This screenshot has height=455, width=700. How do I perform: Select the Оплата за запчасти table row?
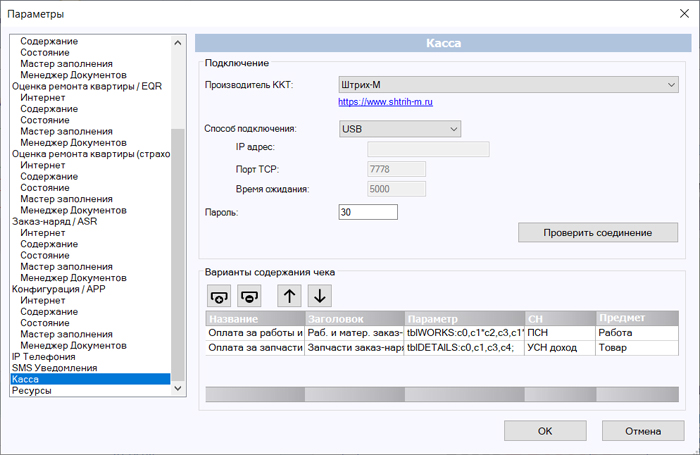[x=442, y=348]
